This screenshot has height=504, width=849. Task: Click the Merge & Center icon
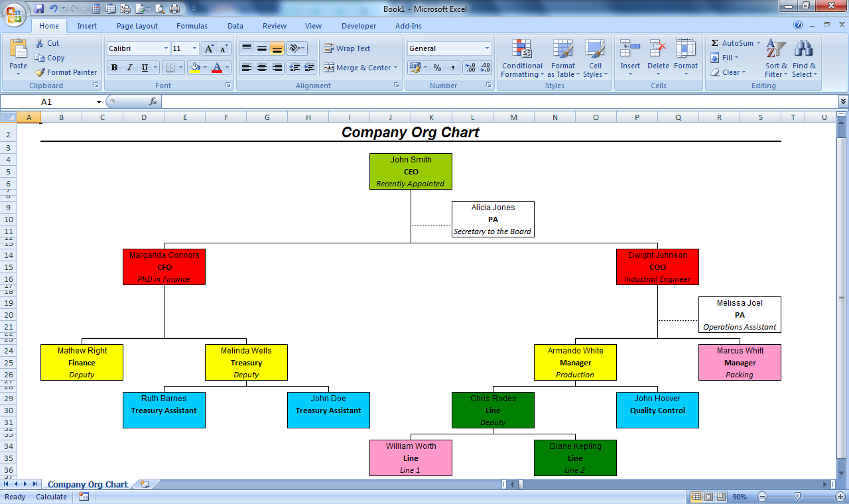(x=329, y=68)
